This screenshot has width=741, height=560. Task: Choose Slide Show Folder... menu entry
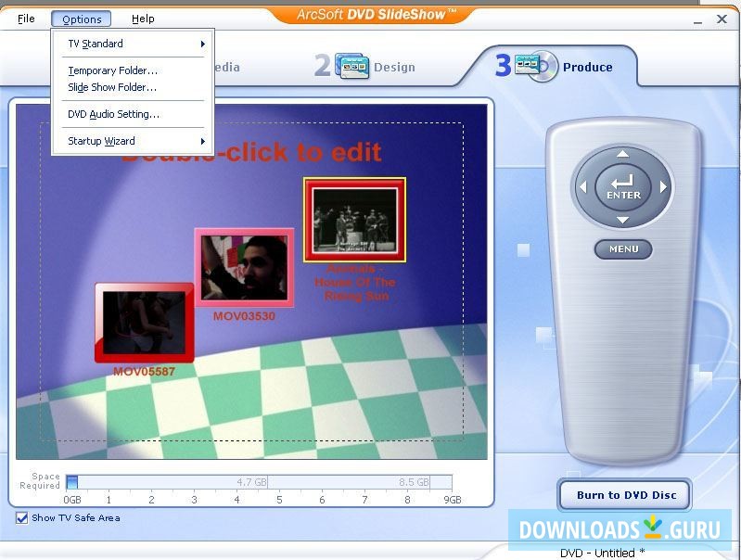[x=134, y=87]
